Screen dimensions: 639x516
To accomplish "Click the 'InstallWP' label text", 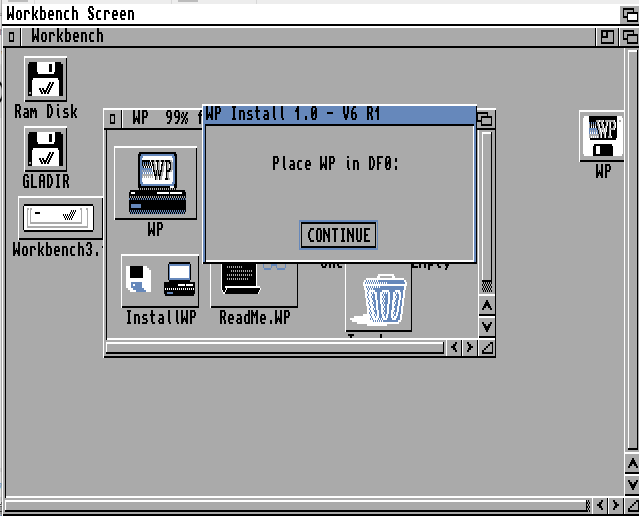I will click(x=161, y=318).
